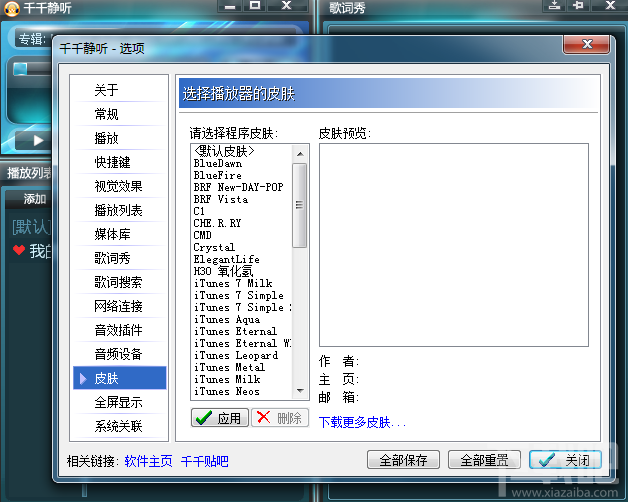This screenshot has width=628, height=502.
Task: Open the 歌词秀 options page
Action: coord(119,258)
